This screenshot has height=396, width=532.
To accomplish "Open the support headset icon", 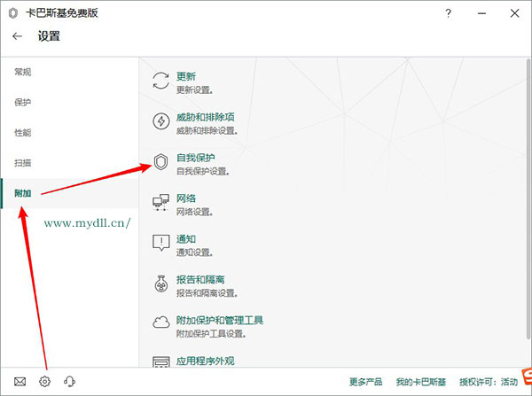I will point(69,382).
